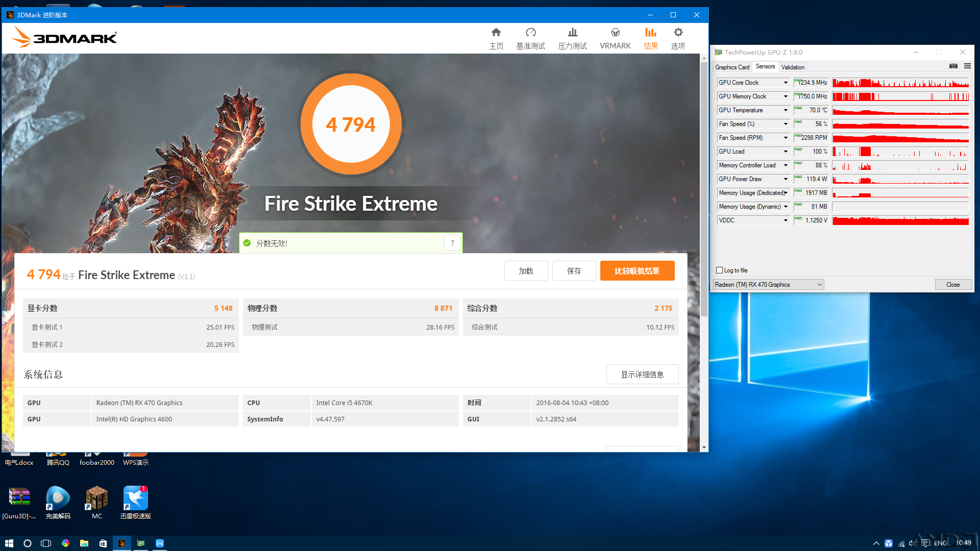980x551 pixels.
Task: Open File Explorer from the taskbar
Action: point(84,543)
